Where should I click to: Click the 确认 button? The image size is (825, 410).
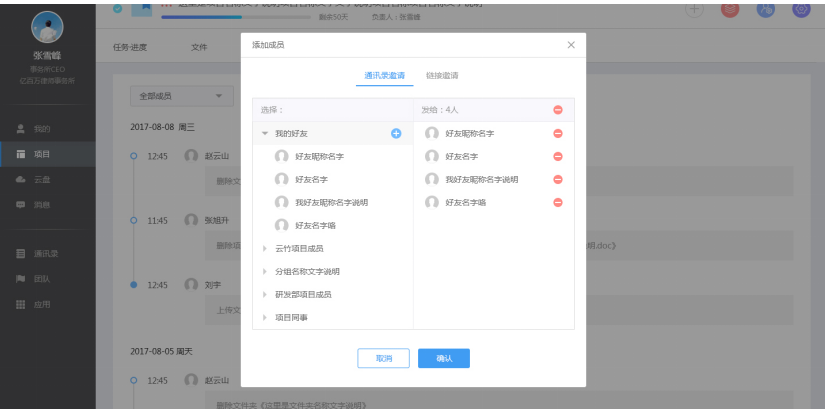pyautogui.click(x=444, y=358)
